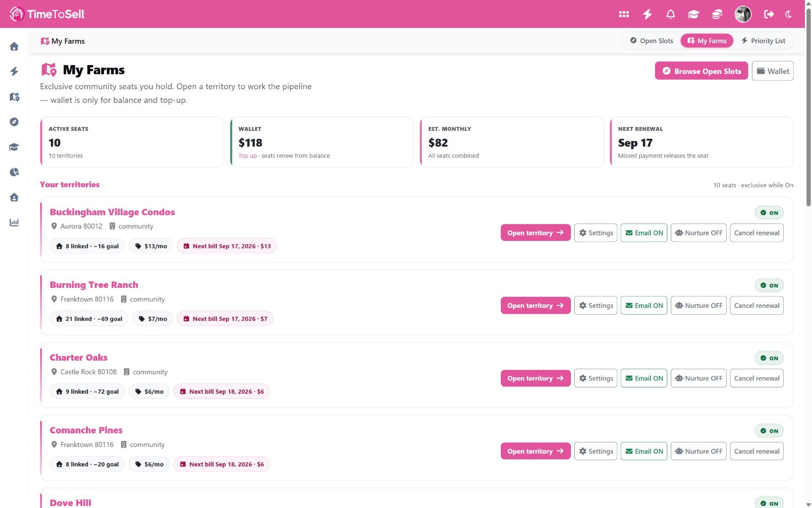Go to Home in left sidebar
Viewport: 812px width, 508px height.
14,46
